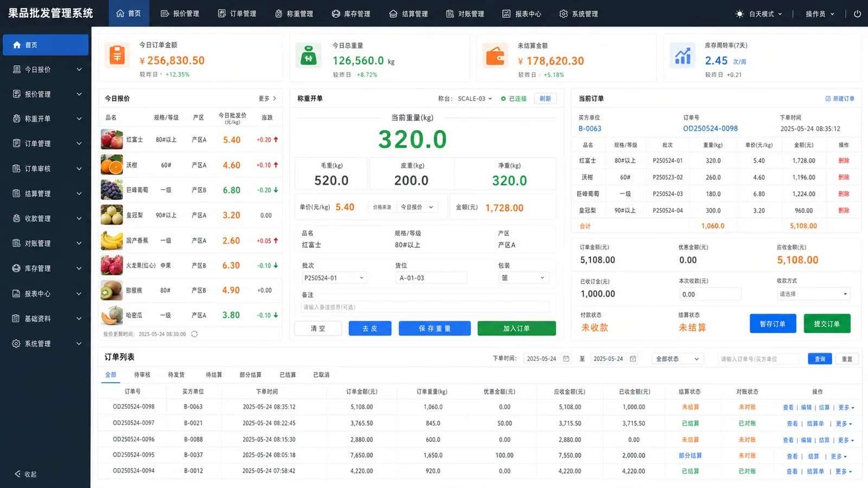Click the 加入订单 button
The width and height of the screenshot is (868, 488).
pyautogui.click(x=516, y=329)
